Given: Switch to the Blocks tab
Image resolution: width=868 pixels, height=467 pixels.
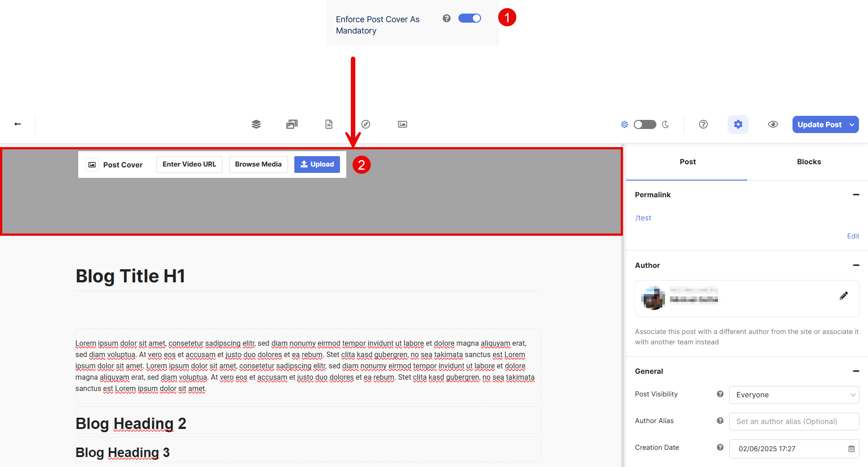Looking at the screenshot, I should point(809,162).
